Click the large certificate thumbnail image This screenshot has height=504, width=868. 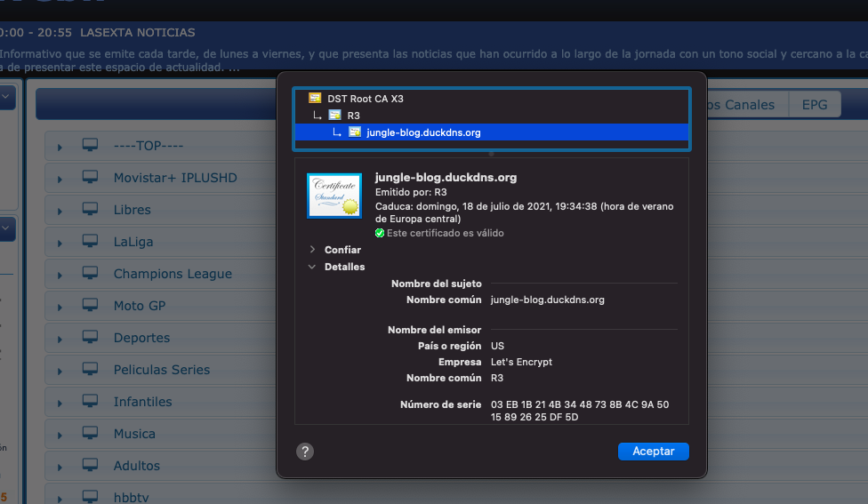pyautogui.click(x=334, y=196)
